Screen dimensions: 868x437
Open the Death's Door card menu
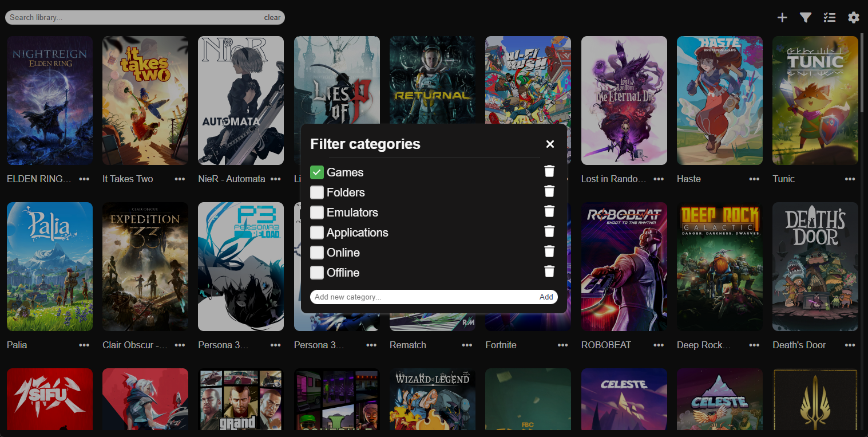(x=850, y=345)
